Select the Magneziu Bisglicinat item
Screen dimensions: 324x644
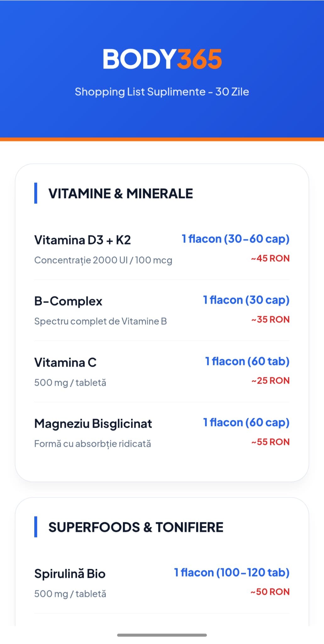93,424
